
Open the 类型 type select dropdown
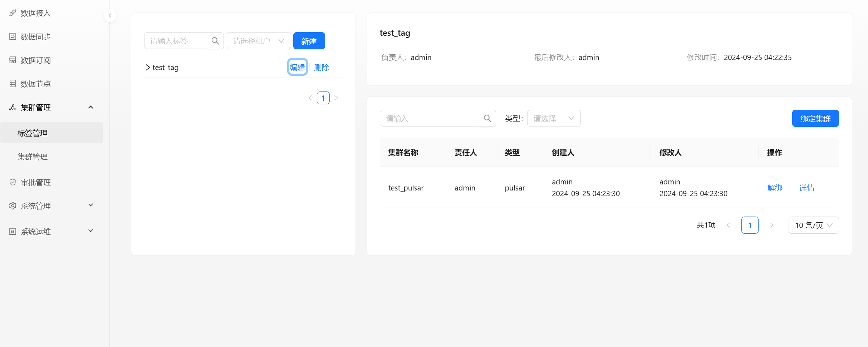(x=553, y=118)
